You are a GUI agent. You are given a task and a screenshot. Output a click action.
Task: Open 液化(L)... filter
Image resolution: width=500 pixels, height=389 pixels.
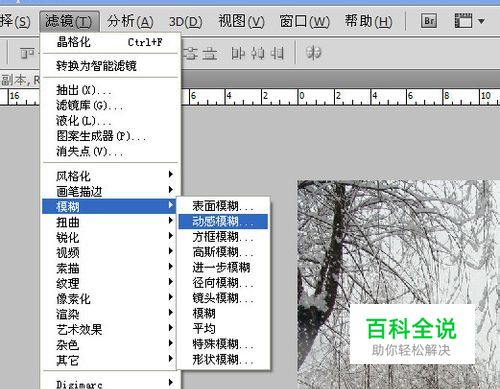point(110,121)
